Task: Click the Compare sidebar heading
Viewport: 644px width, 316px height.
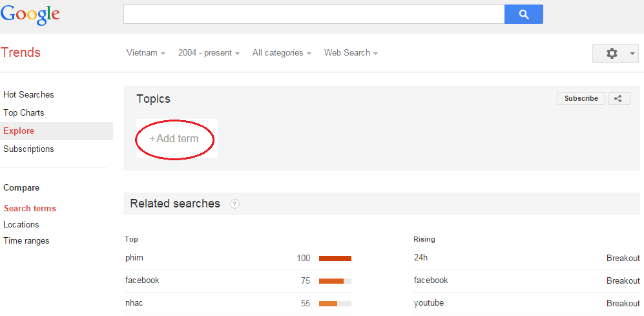Action: pyautogui.click(x=21, y=188)
